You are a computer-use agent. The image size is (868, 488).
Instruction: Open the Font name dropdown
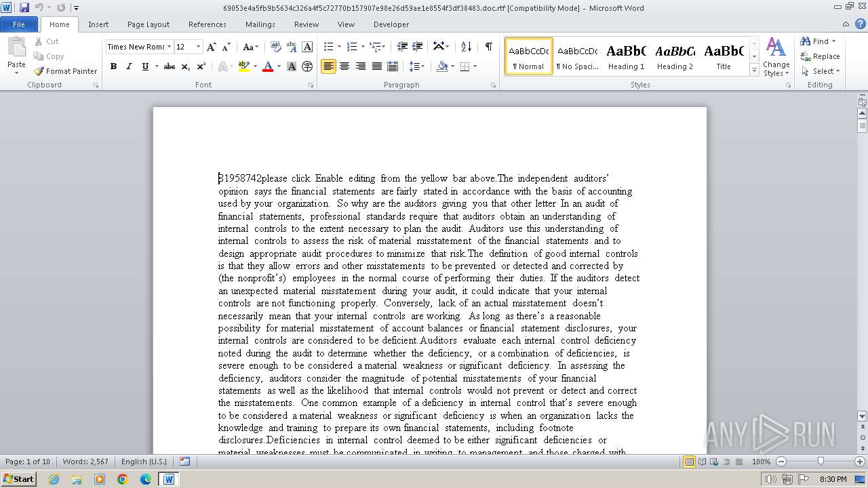pyautogui.click(x=169, y=47)
